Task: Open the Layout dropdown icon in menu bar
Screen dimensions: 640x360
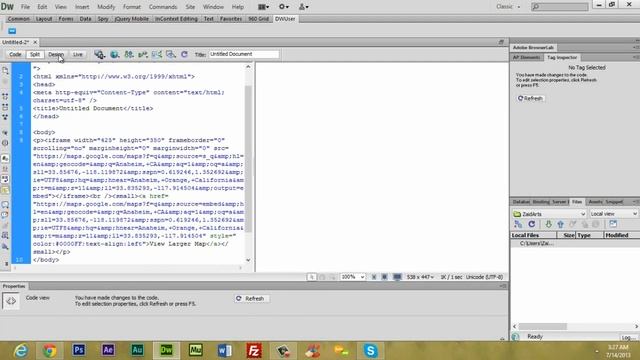Action: 264,7
